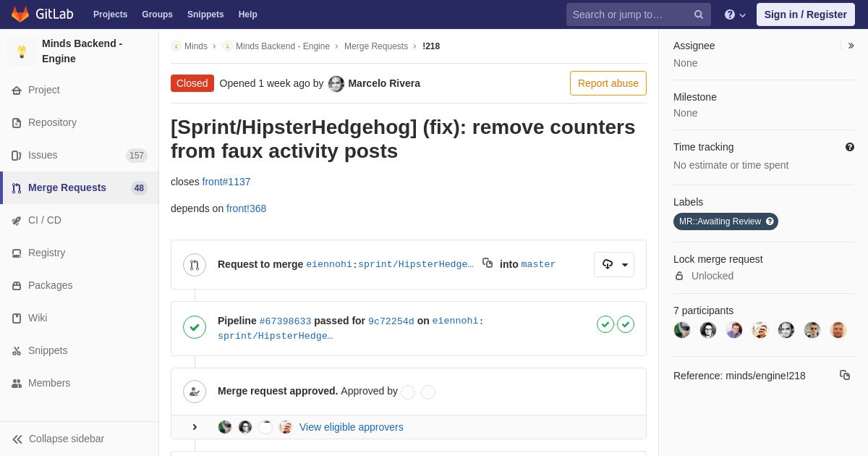Click the fourth eligible approver avatar
This screenshot has height=456, width=868.
pyautogui.click(x=286, y=427)
